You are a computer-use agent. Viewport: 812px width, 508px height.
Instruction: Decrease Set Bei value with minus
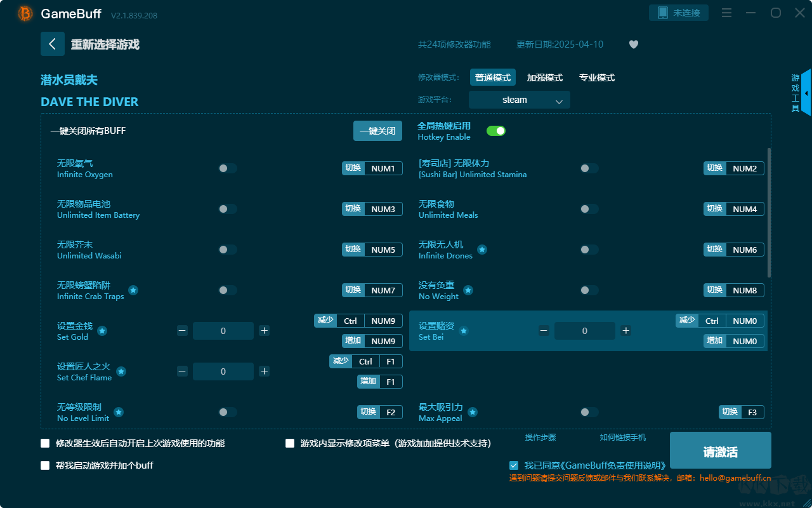(544, 331)
